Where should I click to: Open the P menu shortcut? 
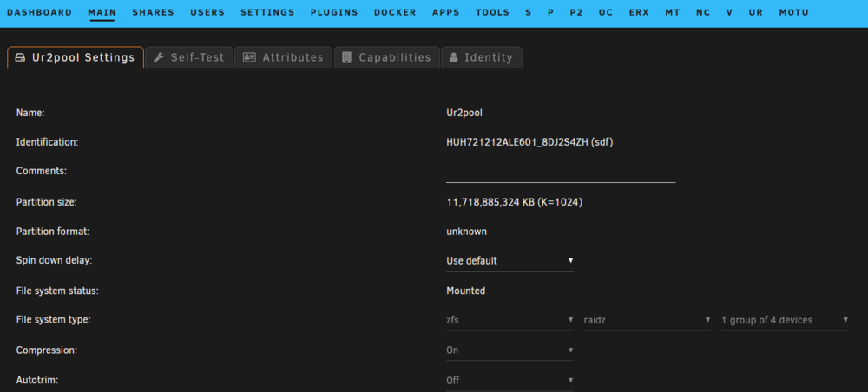click(550, 12)
